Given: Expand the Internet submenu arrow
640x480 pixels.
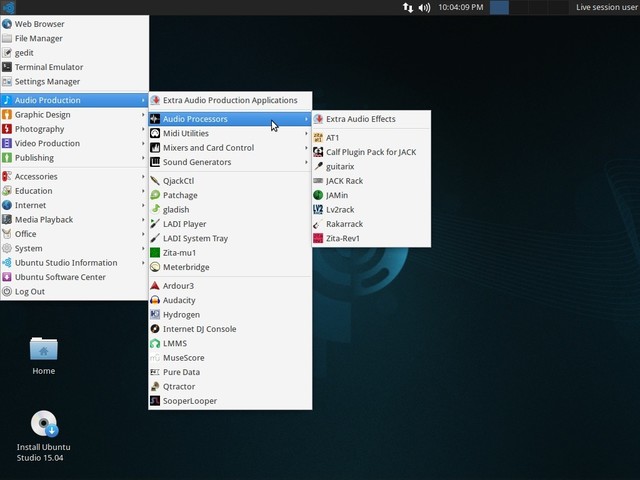Looking at the screenshot, I should pos(143,205).
